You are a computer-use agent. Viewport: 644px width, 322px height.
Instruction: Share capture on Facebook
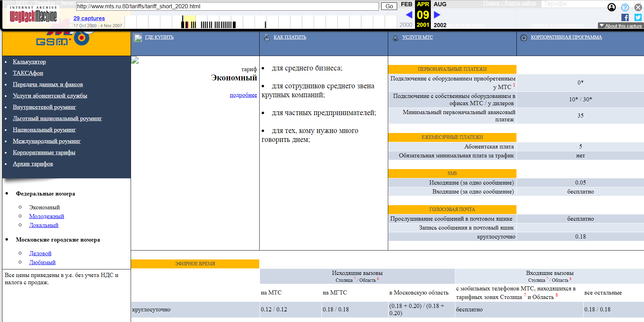(x=625, y=18)
